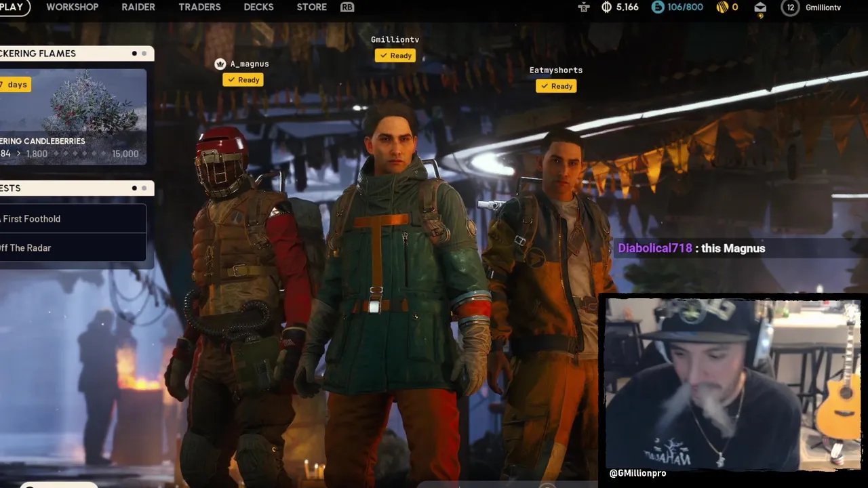Select second page dot in Quests header
The image size is (868, 488).
coord(144,188)
